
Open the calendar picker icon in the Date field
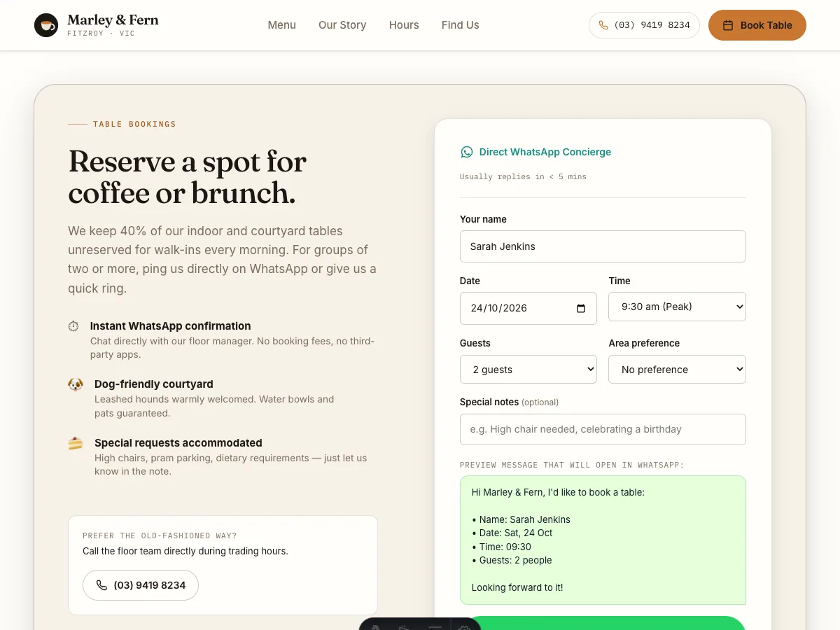click(580, 309)
